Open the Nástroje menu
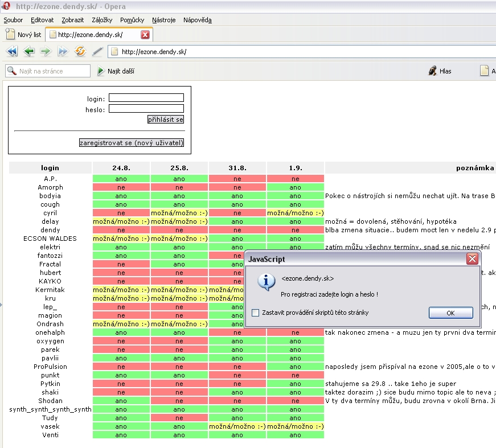Image resolution: width=496 pixels, height=448 pixels. point(164,20)
